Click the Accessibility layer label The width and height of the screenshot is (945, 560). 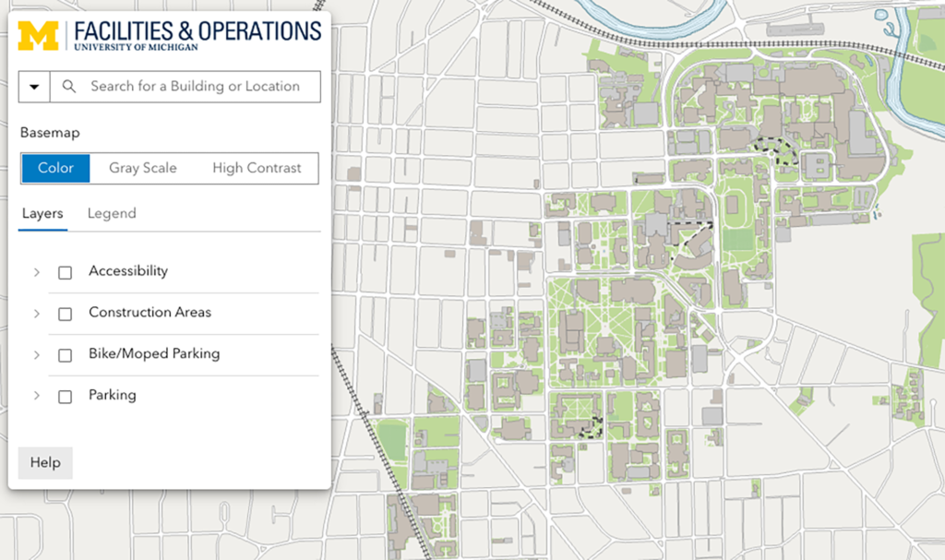click(128, 271)
